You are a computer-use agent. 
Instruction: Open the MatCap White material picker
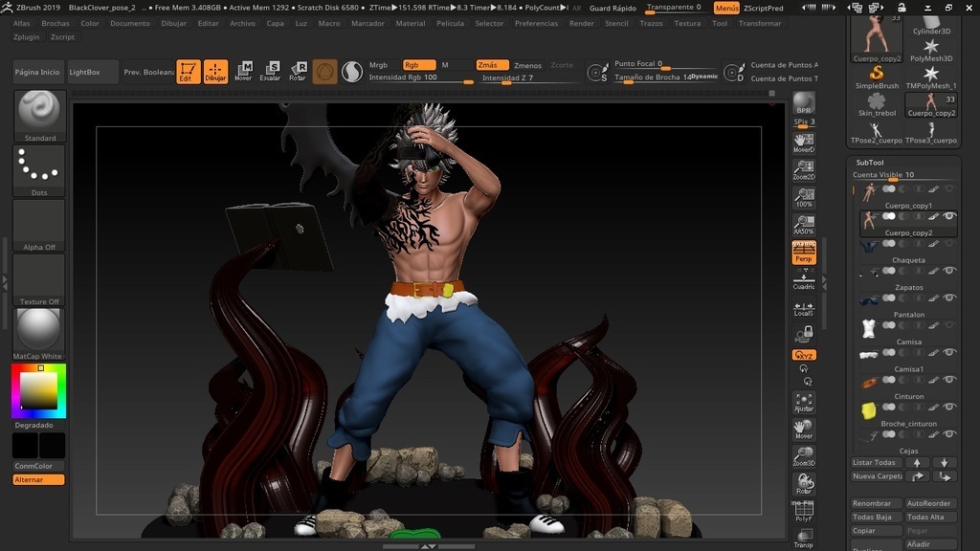tap(38, 334)
